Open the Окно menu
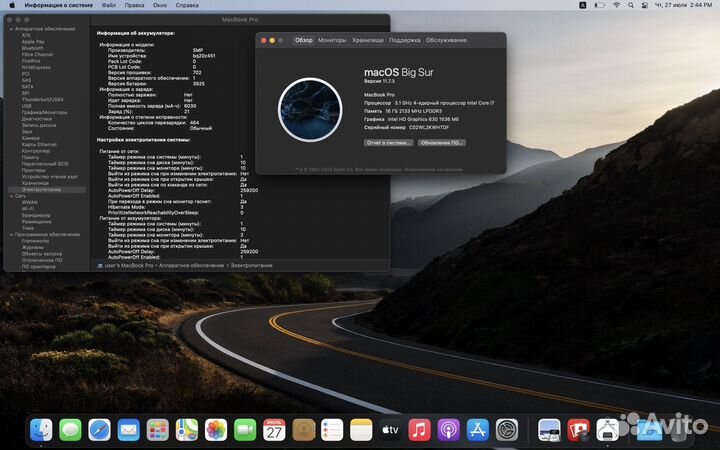The height and width of the screenshot is (450, 720). (160, 5)
